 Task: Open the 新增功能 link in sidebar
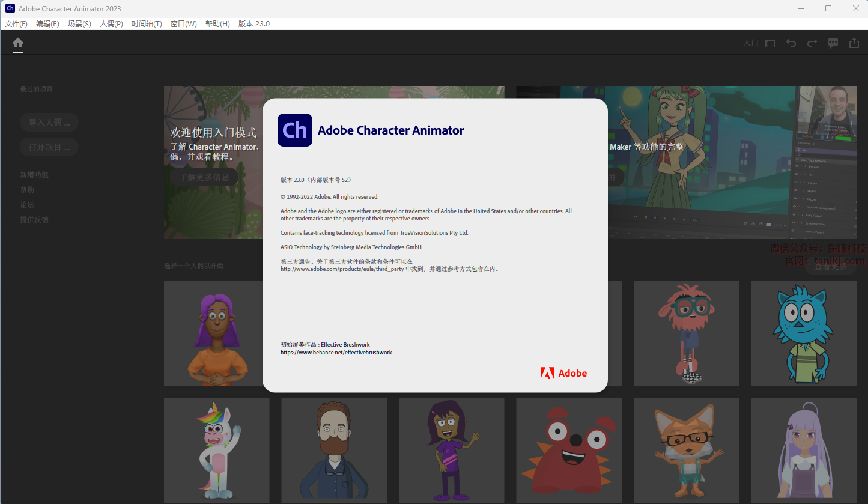pos(34,175)
